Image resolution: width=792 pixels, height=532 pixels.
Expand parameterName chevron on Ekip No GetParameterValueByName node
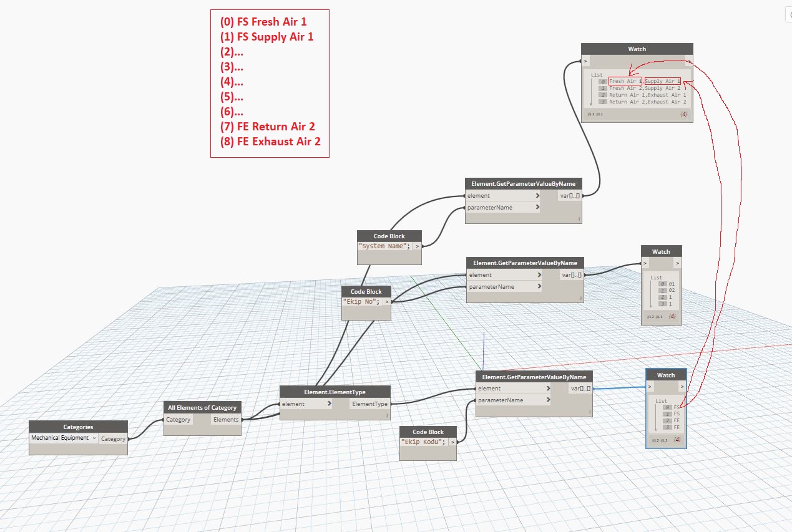coord(538,286)
